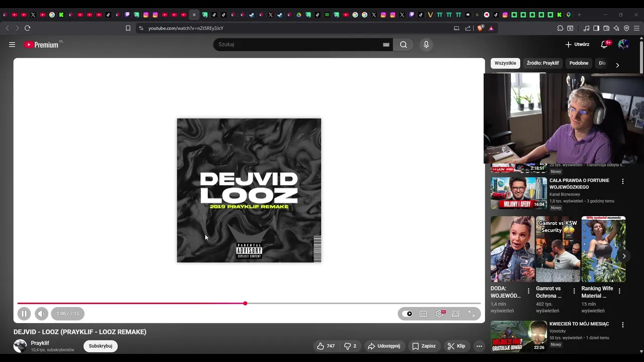
Task: Open YouTube notifications bell
Action: 605,45
